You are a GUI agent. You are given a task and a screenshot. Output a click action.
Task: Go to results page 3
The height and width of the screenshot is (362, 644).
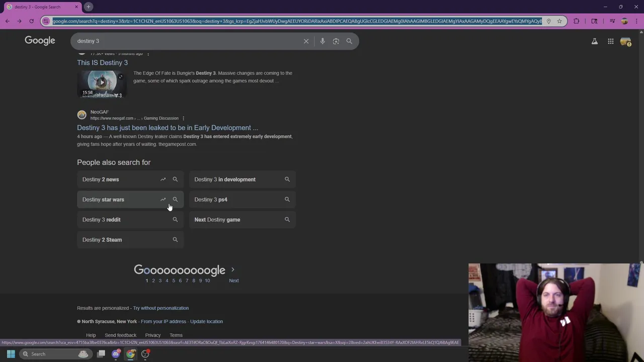(x=160, y=281)
